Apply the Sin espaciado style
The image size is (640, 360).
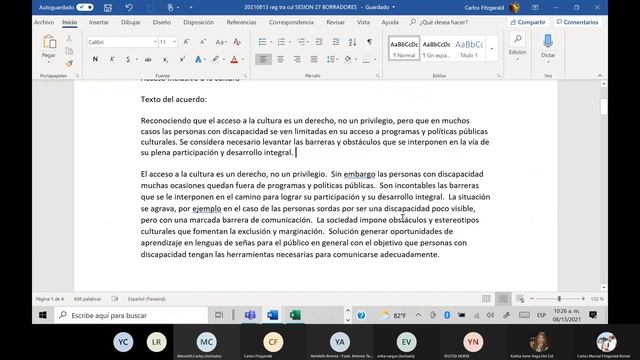point(436,48)
